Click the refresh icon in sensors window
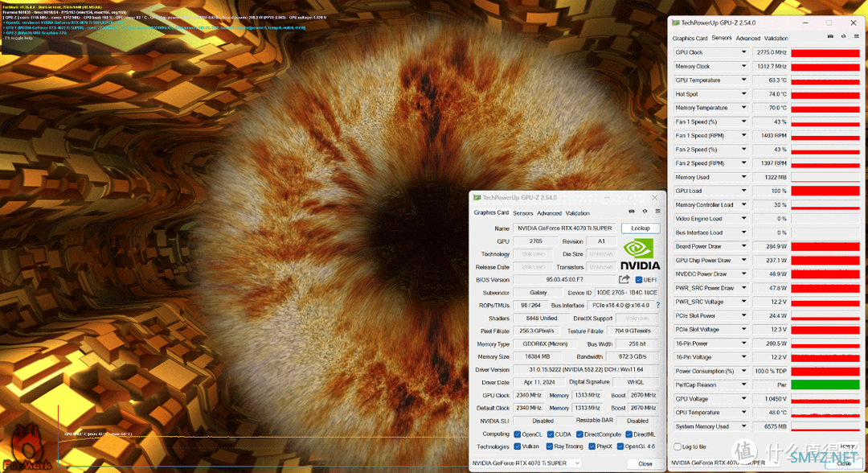The width and height of the screenshot is (868, 473). [844, 36]
